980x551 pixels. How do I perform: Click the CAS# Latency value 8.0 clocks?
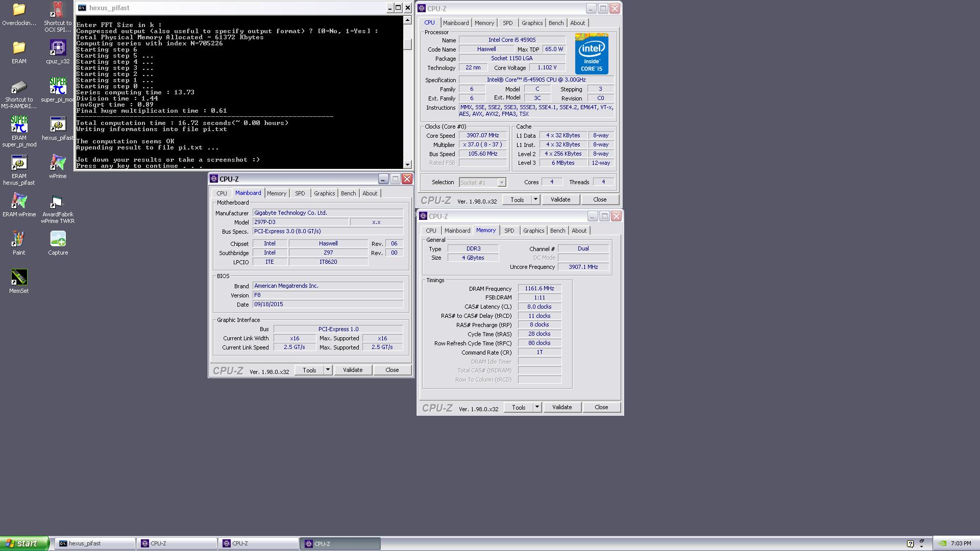pyautogui.click(x=540, y=307)
